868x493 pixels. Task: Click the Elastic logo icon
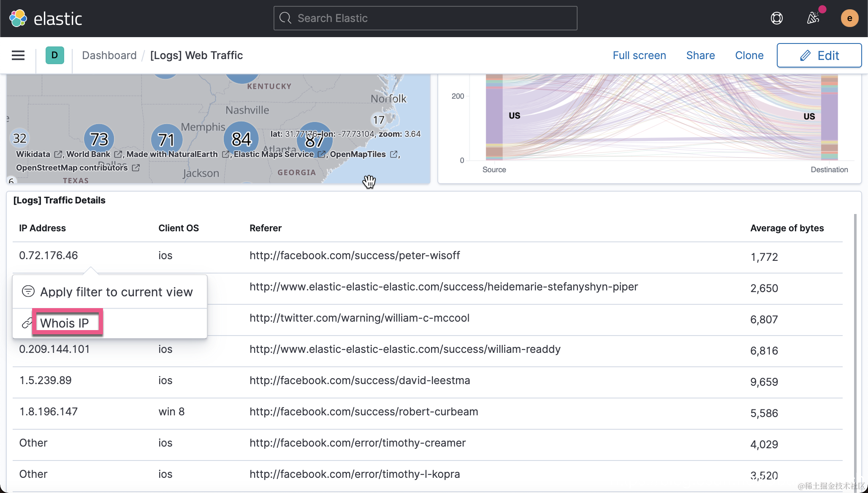18,18
